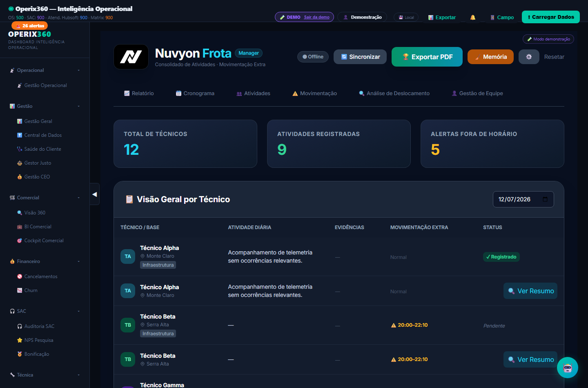Collapse the Operacional sidebar section
The width and height of the screenshot is (588, 388).
click(45, 70)
